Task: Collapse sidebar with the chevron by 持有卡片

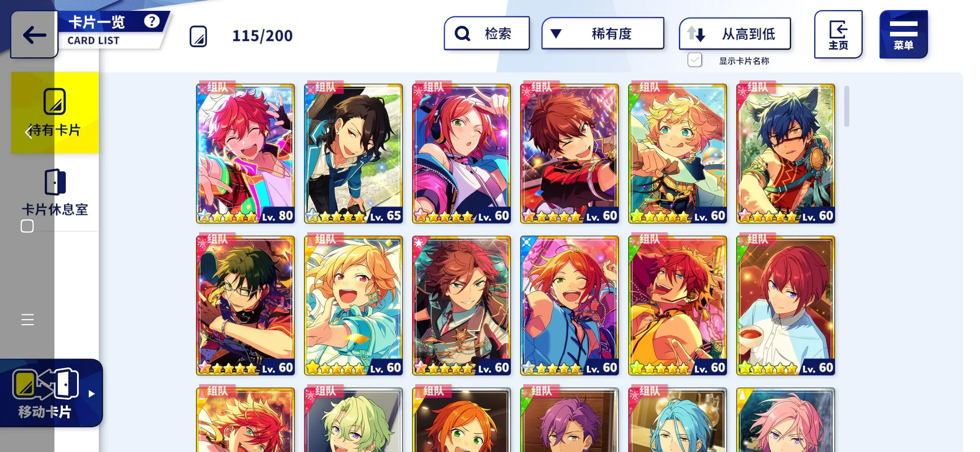Action: click(x=28, y=132)
